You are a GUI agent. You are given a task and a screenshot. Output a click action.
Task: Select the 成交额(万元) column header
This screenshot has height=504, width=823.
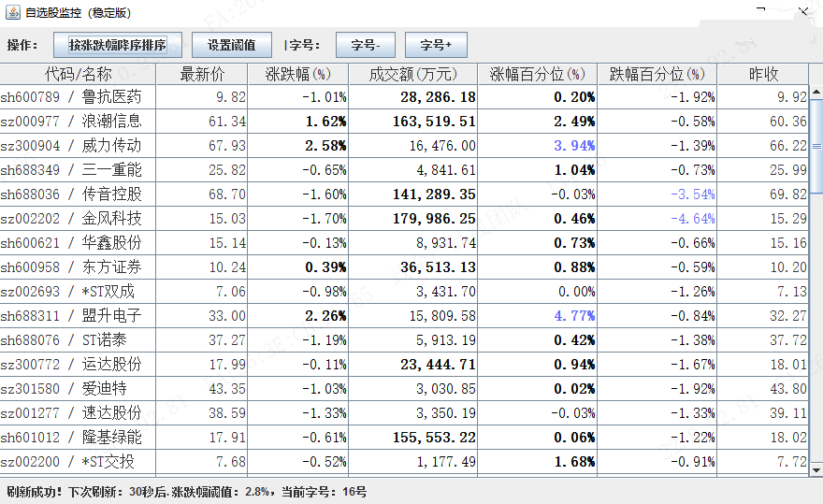[414, 74]
